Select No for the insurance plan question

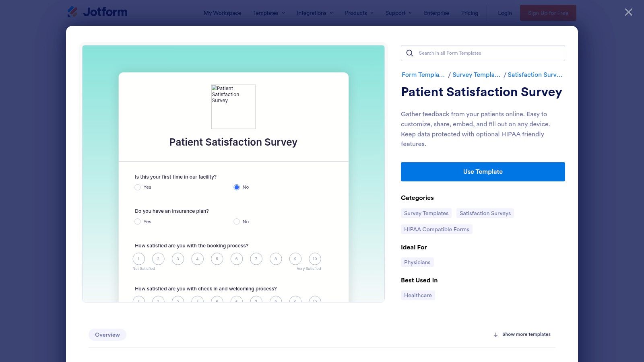236,222
